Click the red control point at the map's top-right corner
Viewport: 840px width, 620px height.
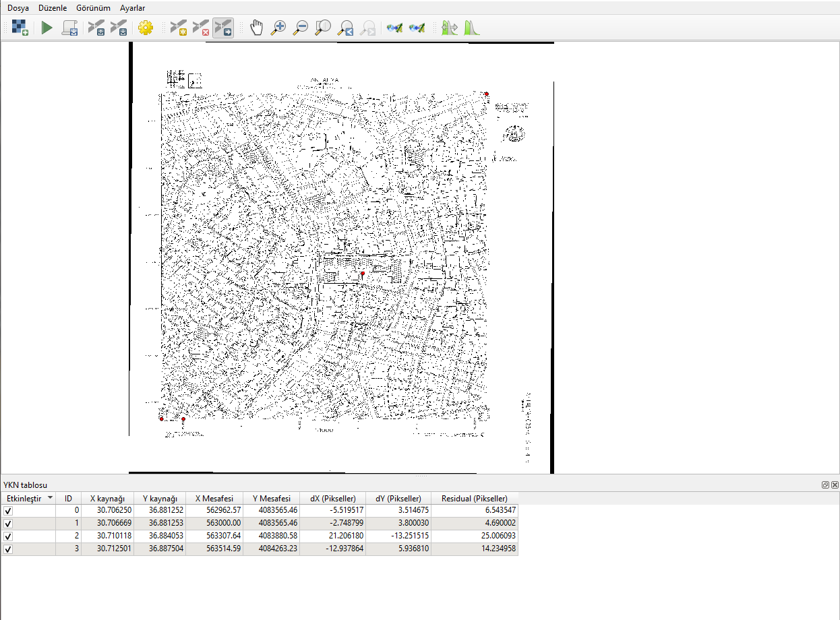point(487,94)
